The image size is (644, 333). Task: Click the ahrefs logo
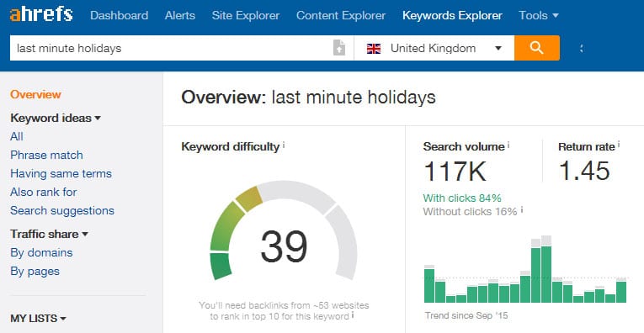[x=41, y=15]
